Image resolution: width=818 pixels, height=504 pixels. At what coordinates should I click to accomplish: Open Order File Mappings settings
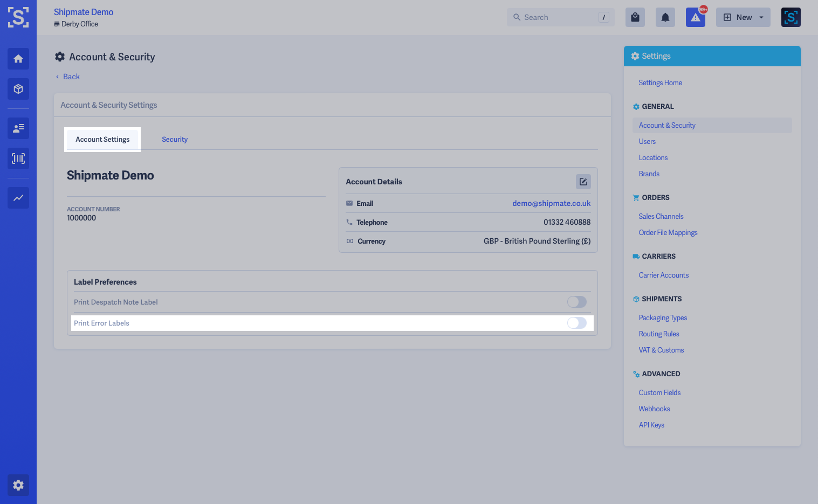point(668,232)
